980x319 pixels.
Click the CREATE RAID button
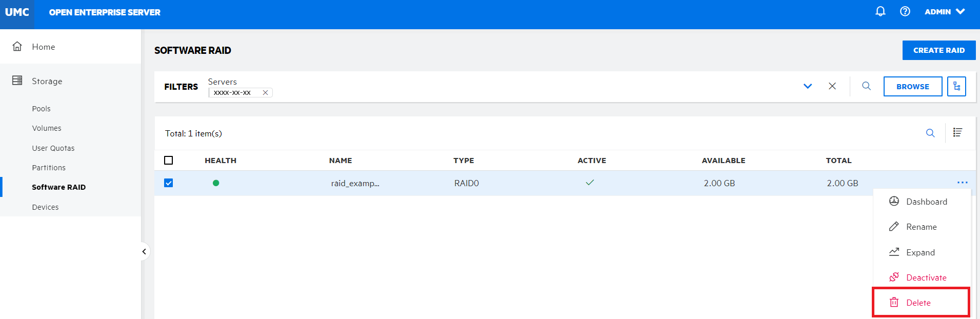click(938, 50)
